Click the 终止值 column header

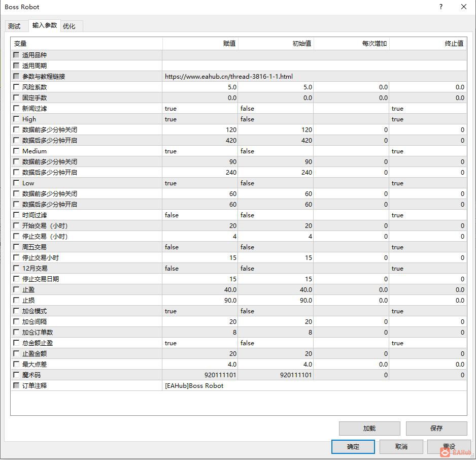click(x=428, y=44)
